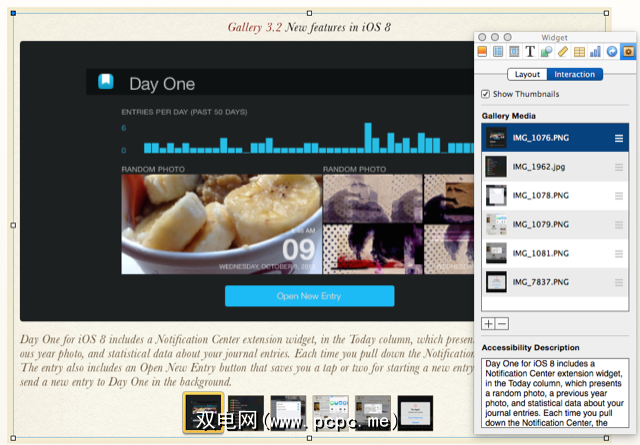This screenshot has height=445, width=640.
Task: Add gallery media with plus button
Action: (488, 324)
